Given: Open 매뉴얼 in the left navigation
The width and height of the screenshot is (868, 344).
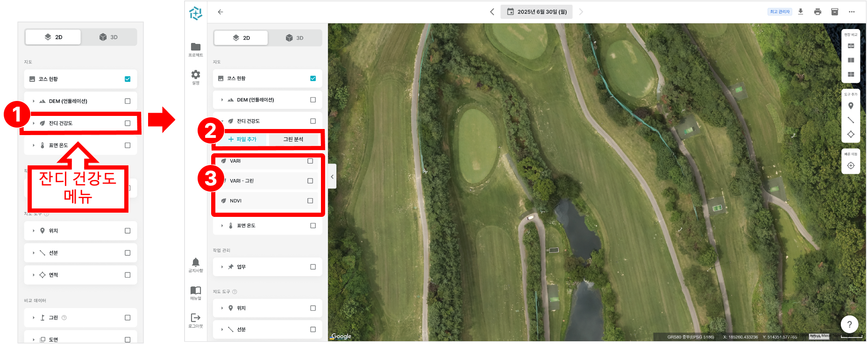Looking at the screenshot, I should (x=196, y=293).
